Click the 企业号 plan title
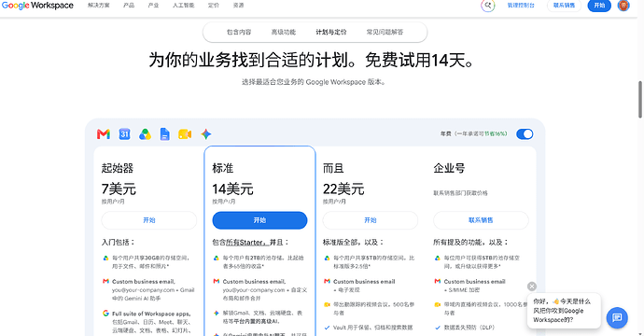 (x=449, y=168)
